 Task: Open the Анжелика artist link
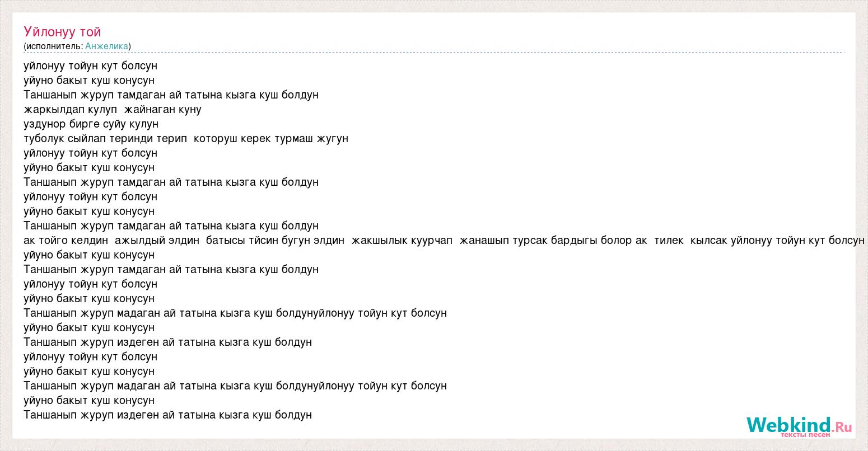tap(106, 46)
